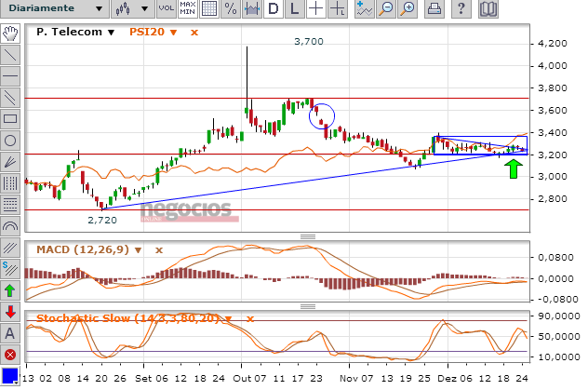The height and width of the screenshot is (390, 588).
Task: Click the splitter handle above Stochastic panel
Action: click(x=308, y=306)
